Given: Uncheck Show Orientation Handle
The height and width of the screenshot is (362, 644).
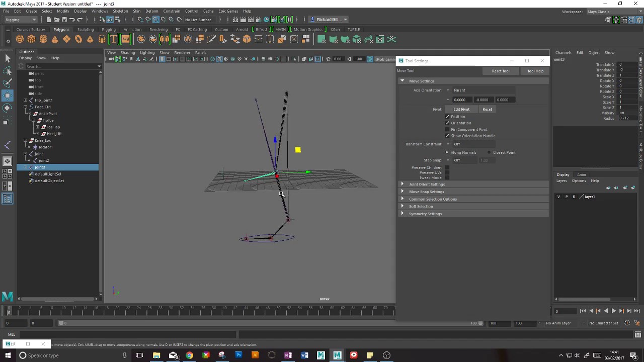Looking at the screenshot, I should 447,136.
